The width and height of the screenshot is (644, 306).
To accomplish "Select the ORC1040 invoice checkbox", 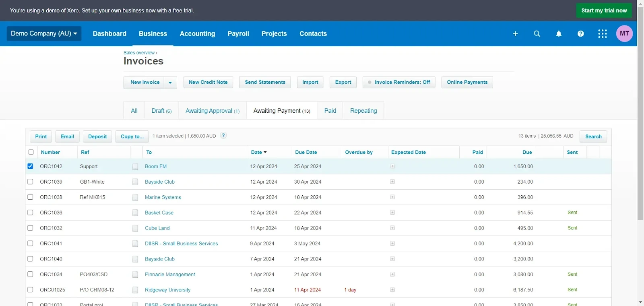I will coord(30,258).
